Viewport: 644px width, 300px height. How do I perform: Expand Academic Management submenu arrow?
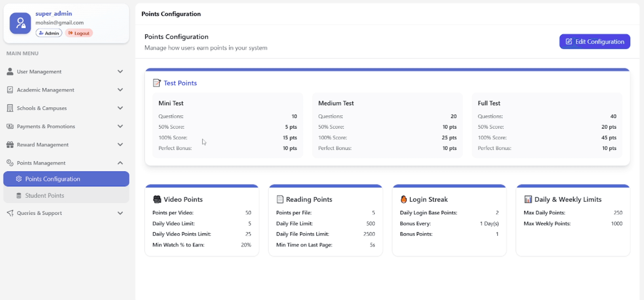click(120, 90)
